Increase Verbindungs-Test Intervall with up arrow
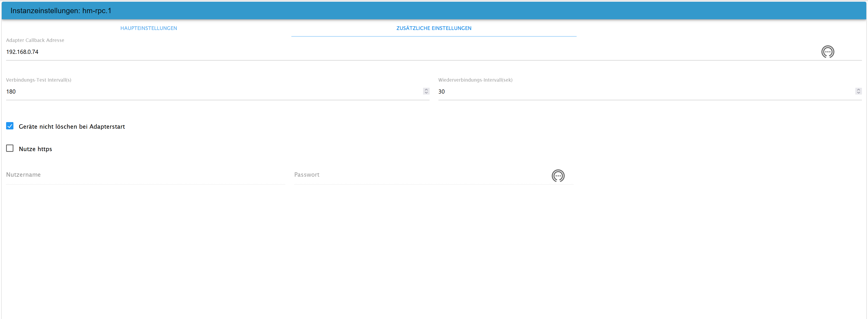This screenshot has height=319, width=868. click(426, 90)
